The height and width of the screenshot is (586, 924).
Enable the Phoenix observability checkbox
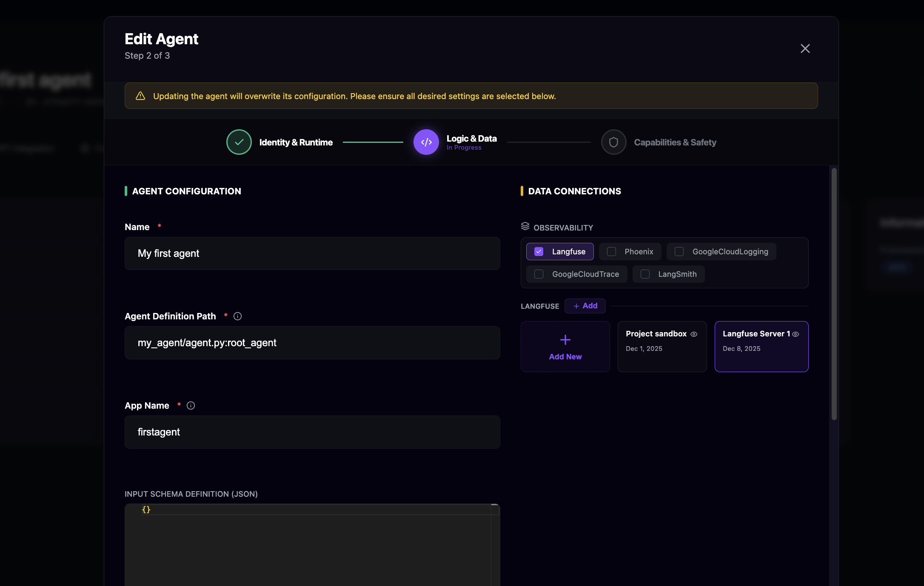(x=611, y=251)
